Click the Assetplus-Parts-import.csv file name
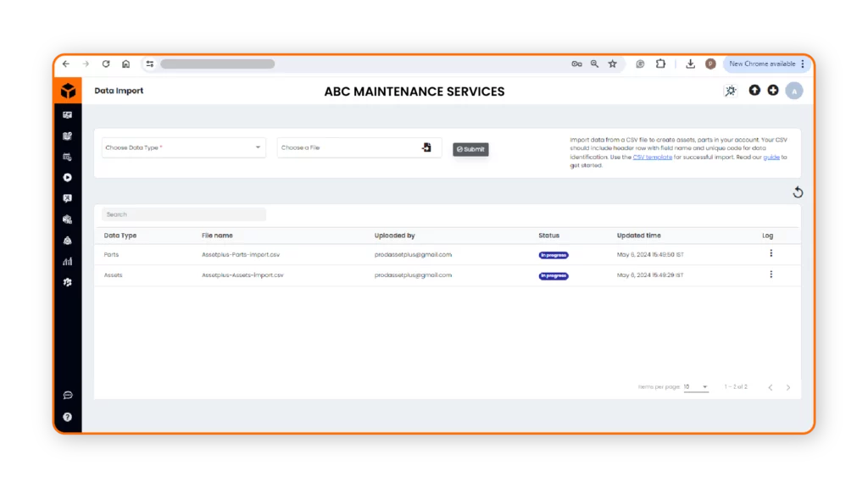The width and height of the screenshot is (868, 488). (x=241, y=254)
